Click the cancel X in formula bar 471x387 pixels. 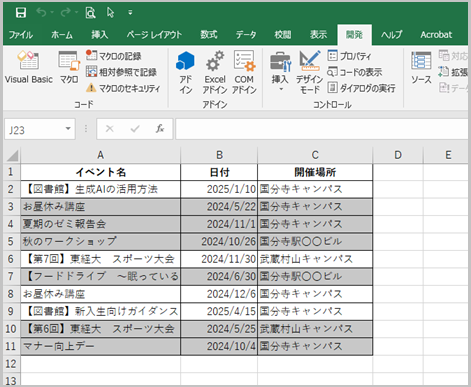pos(110,129)
